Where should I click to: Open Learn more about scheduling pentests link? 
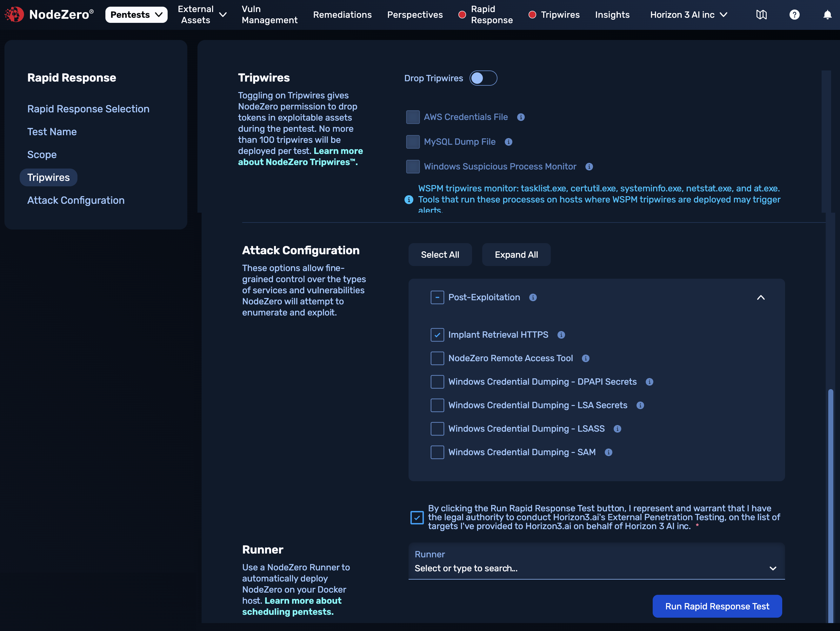(x=292, y=606)
